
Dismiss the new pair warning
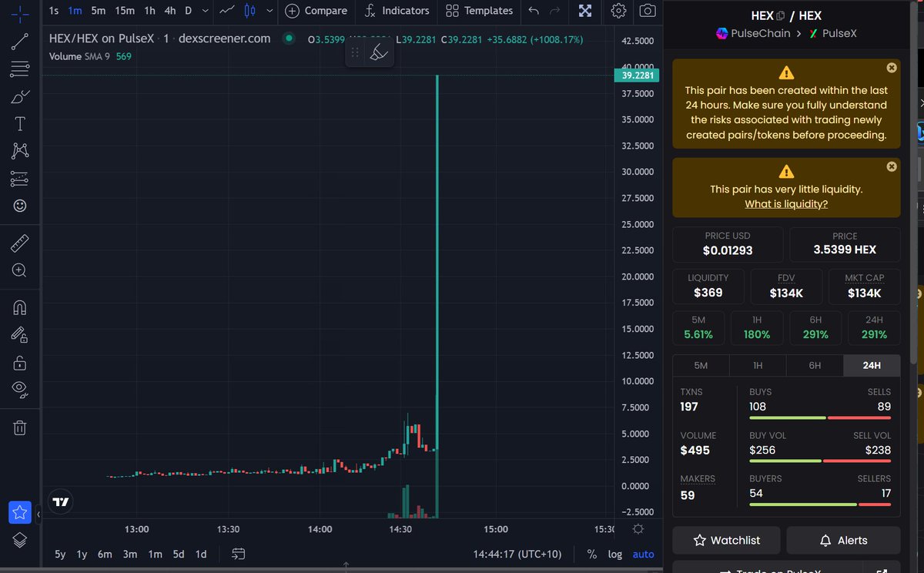892,68
